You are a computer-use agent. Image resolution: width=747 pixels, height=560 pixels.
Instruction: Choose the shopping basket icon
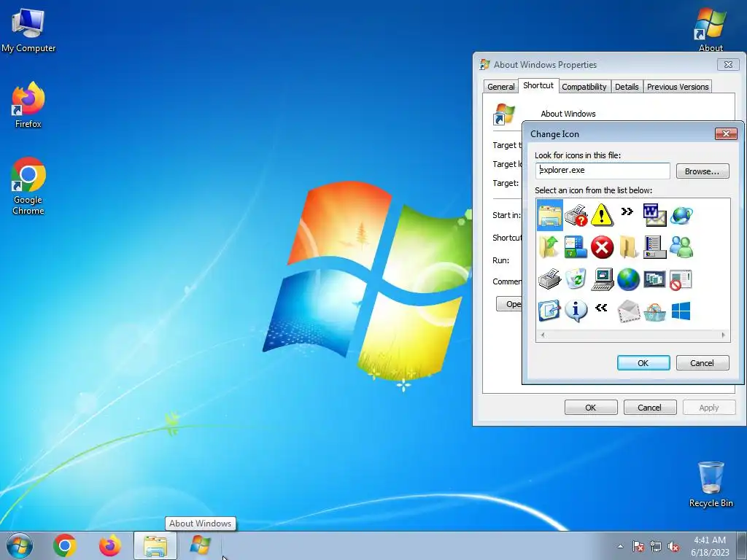[x=654, y=312]
